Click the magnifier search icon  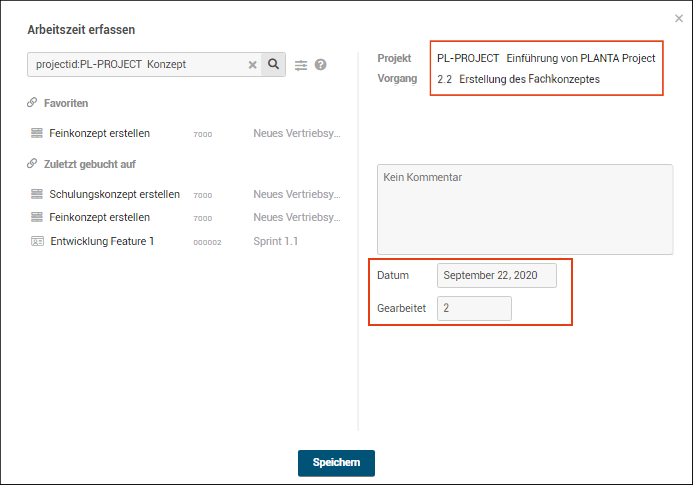click(273, 65)
